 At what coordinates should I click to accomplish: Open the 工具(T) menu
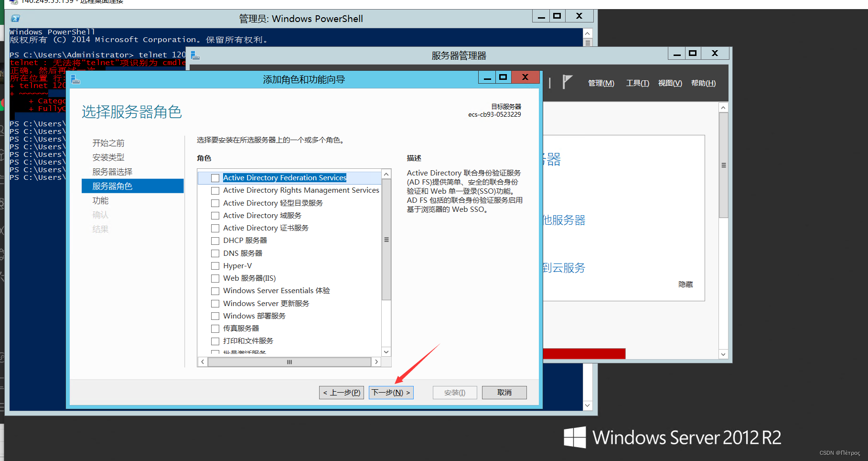pos(637,83)
